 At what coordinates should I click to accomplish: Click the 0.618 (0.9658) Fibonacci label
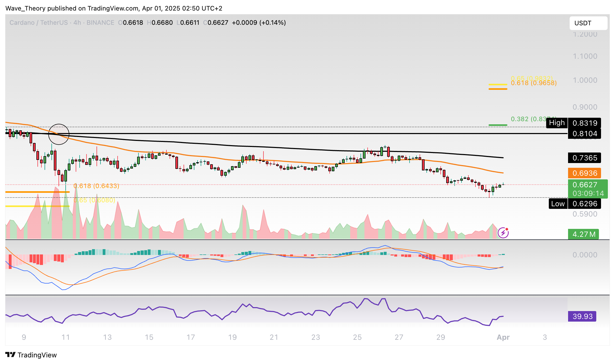pyautogui.click(x=534, y=83)
